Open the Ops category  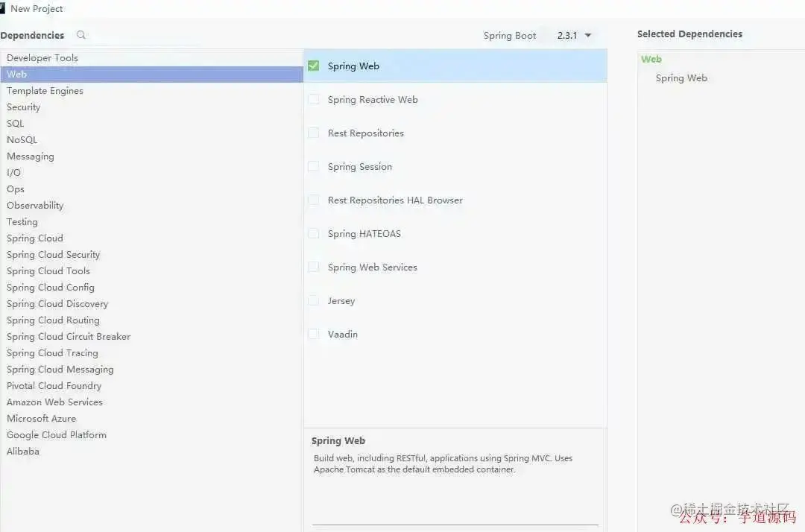(152, 189)
